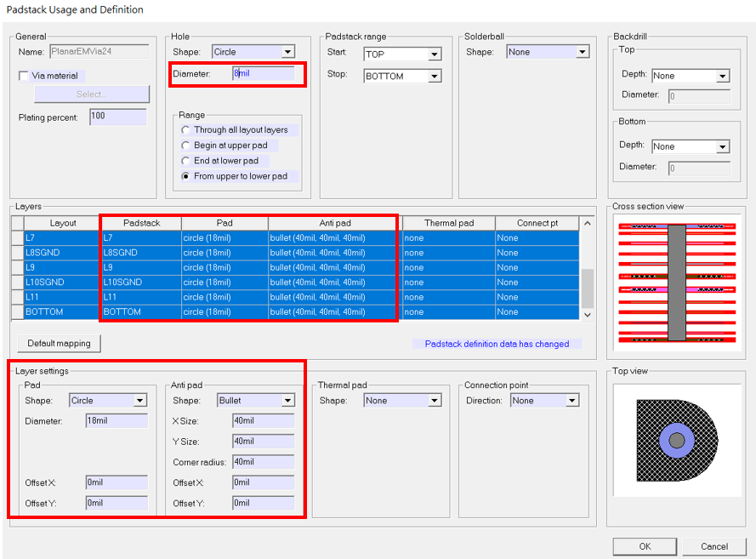Click the Plating percent field

(118, 117)
